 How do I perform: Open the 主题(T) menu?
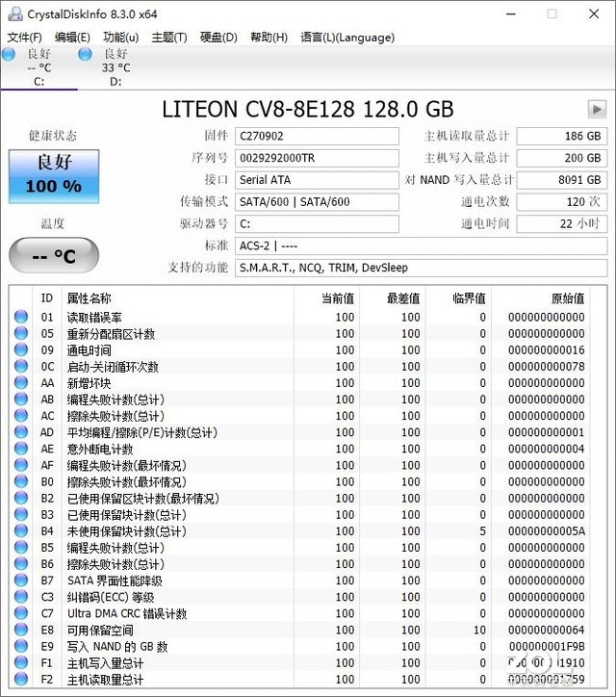pyautogui.click(x=169, y=38)
